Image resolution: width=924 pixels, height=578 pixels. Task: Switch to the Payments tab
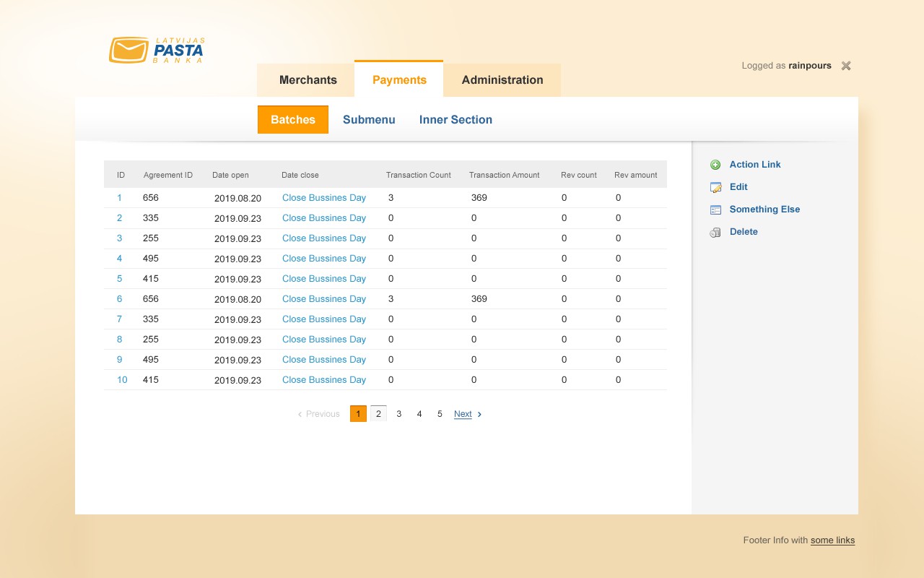[399, 79]
